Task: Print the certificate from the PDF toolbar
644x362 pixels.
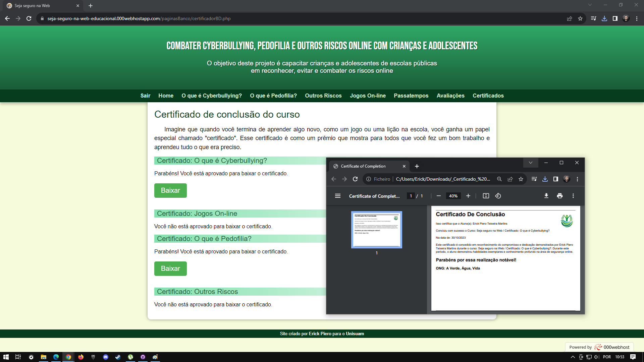Action: (560, 196)
